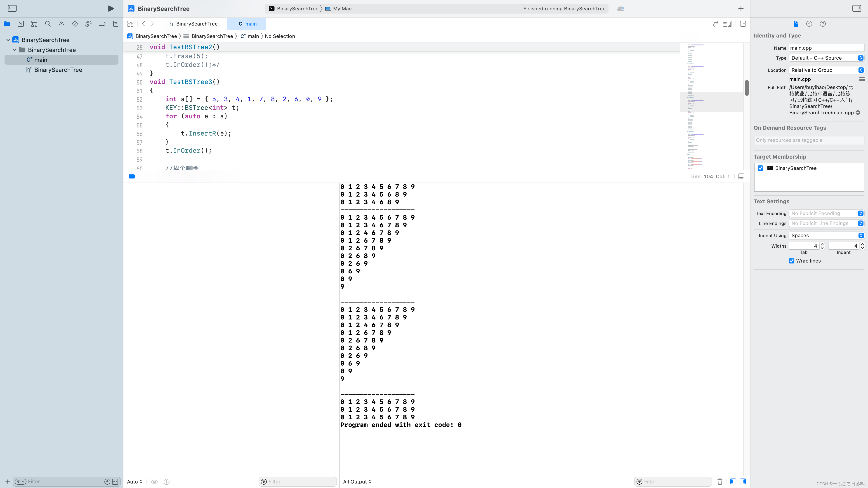Toggle BinarySearchTree target membership checkbox
Screen dimensions: 868x488
coord(760,168)
